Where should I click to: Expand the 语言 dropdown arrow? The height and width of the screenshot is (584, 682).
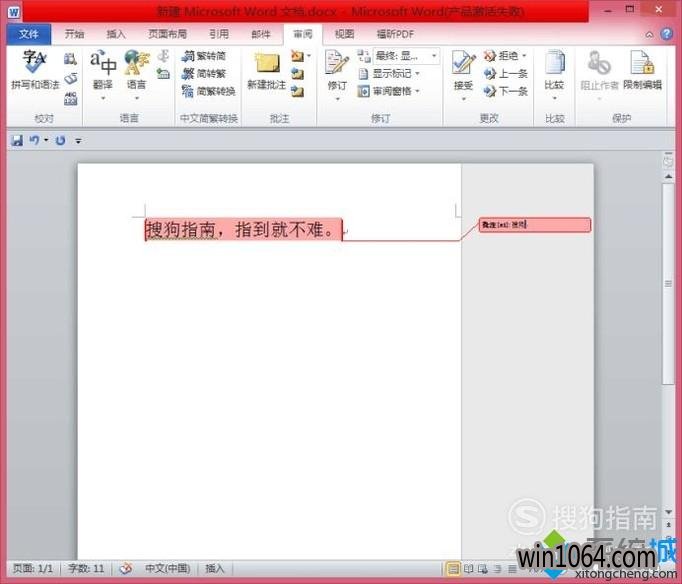137,98
